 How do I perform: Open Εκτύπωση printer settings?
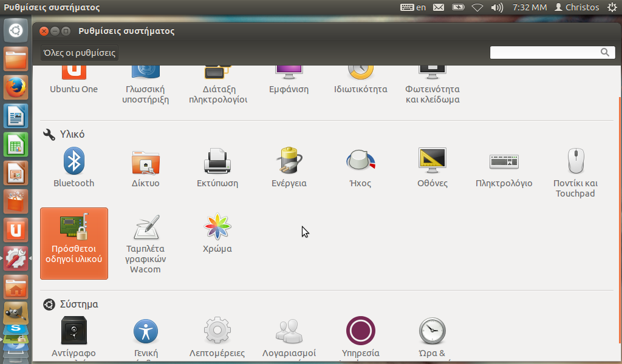217,167
